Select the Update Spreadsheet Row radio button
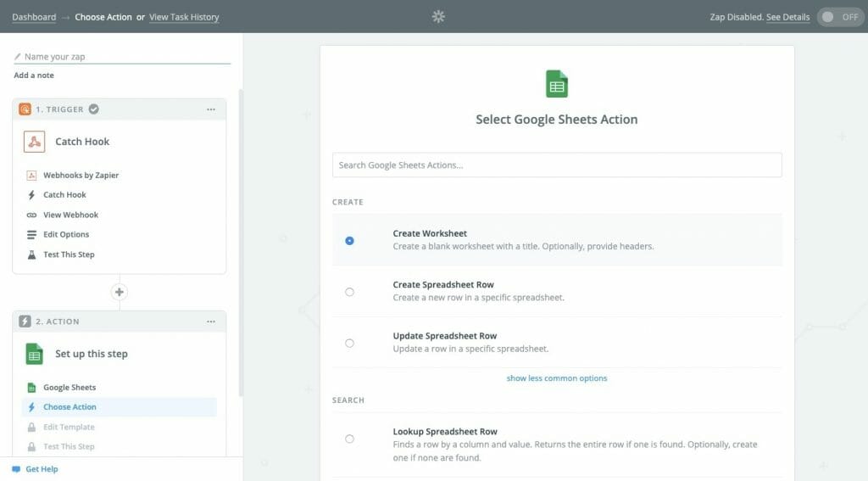868x481 pixels. click(x=349, y=343)
